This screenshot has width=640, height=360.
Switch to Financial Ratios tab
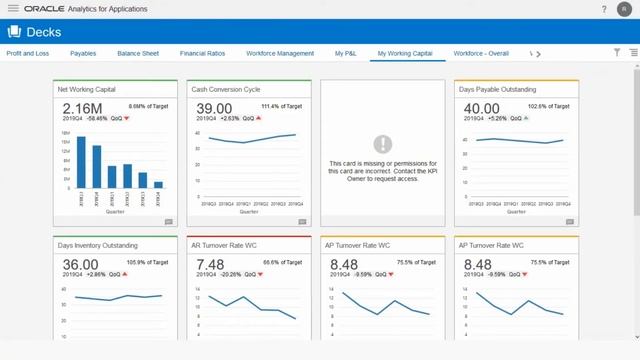coord(202,53)
